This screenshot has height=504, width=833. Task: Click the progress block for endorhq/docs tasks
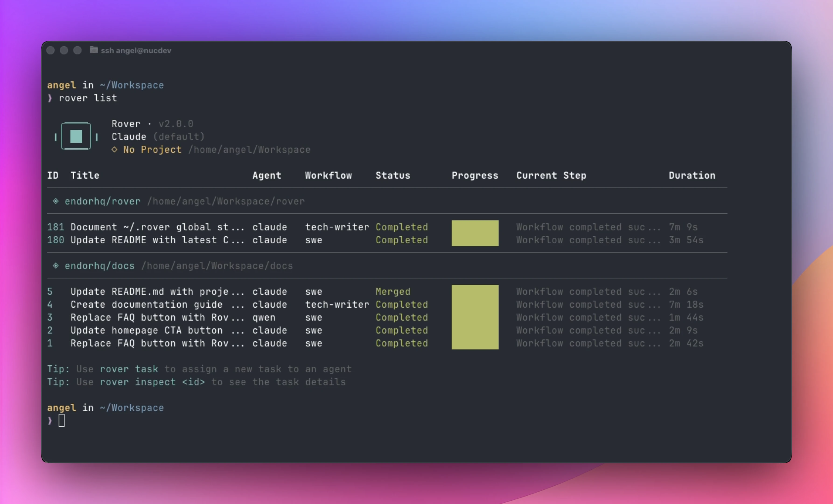point(475,317)
